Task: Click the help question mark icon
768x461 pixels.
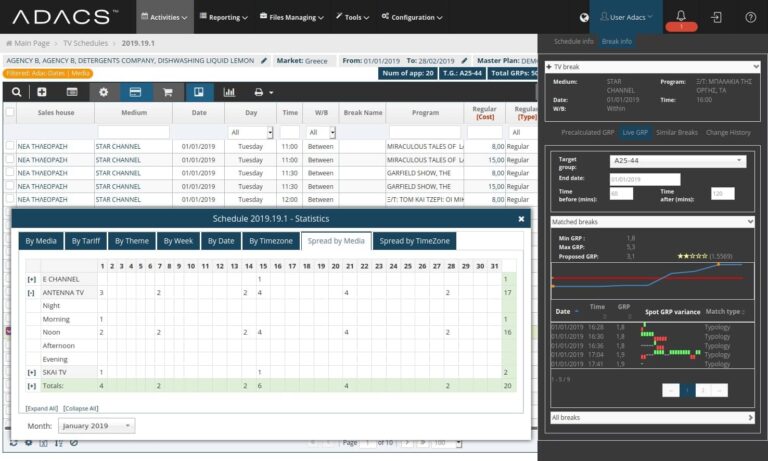Action: (x=750, y=17)
